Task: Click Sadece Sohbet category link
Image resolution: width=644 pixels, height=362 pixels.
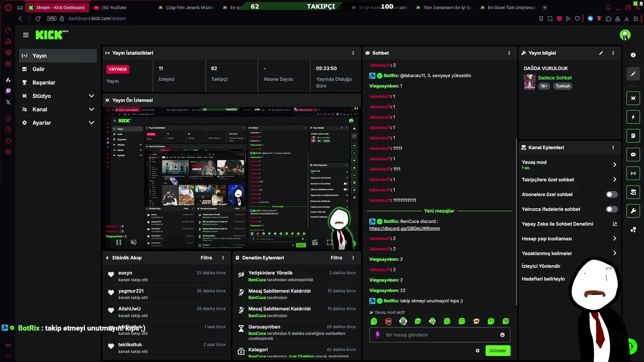Action: coord(554,78)
